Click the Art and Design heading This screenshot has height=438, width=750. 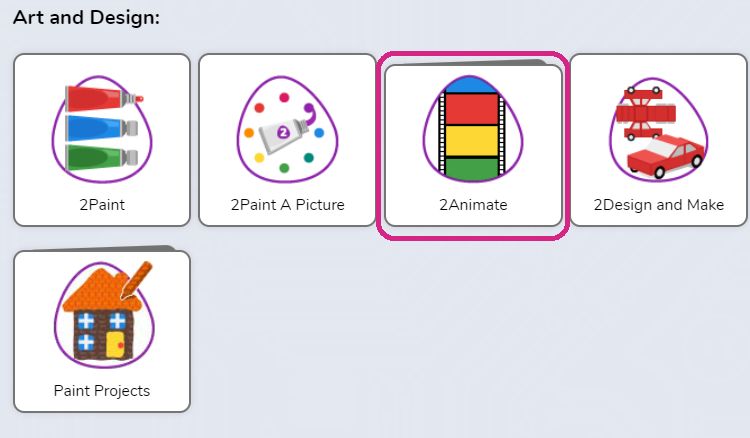pos(87,18)
